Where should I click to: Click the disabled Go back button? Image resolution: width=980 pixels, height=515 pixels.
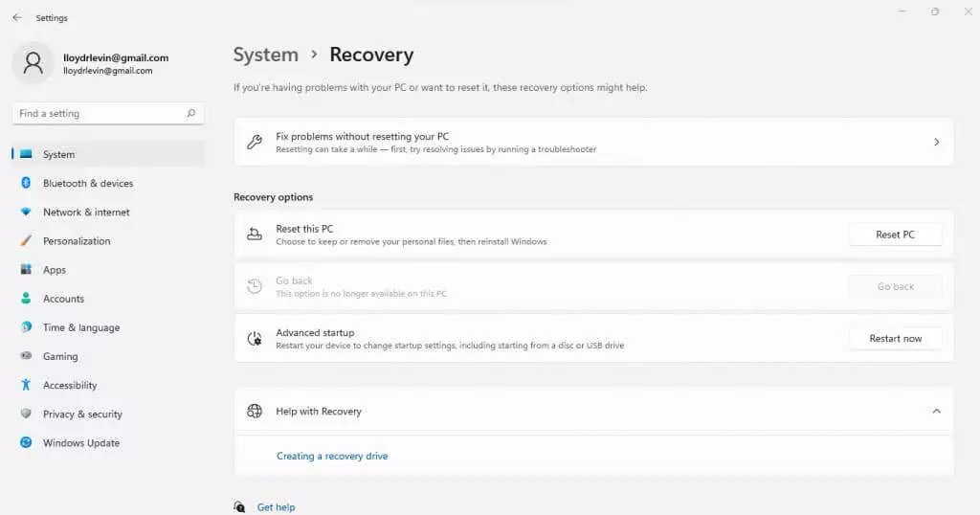click(895, 286)
